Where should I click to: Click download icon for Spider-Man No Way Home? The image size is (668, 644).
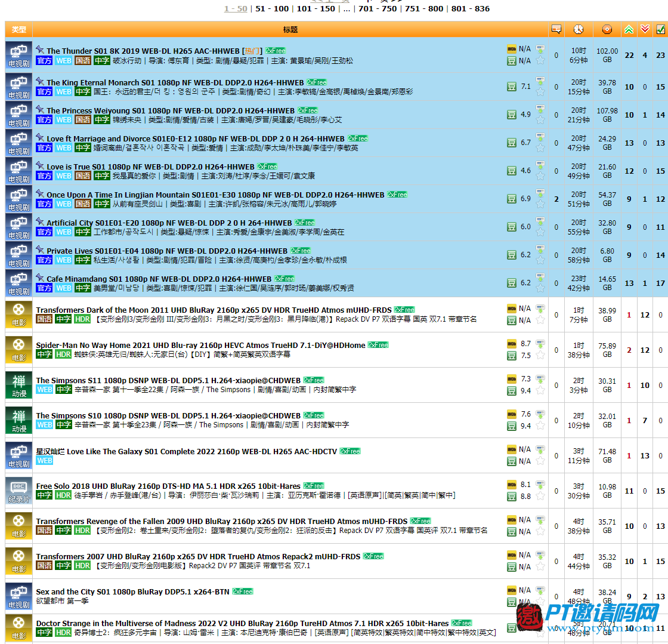tap(540, 344)
